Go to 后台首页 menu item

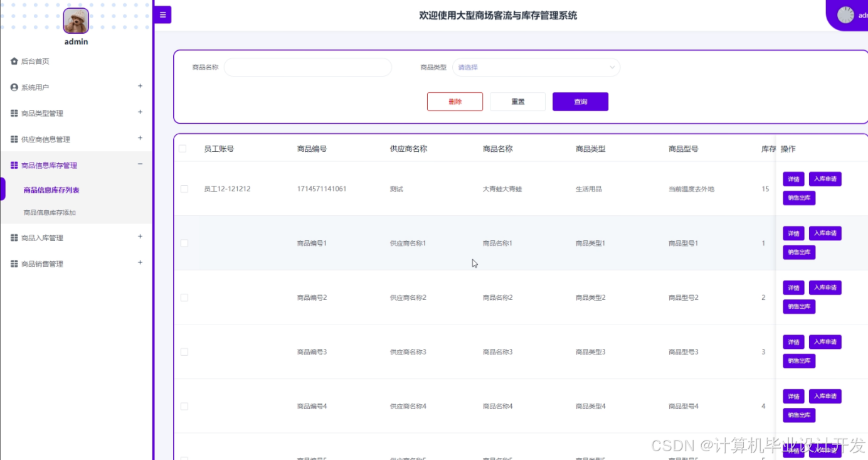[35, 62]
